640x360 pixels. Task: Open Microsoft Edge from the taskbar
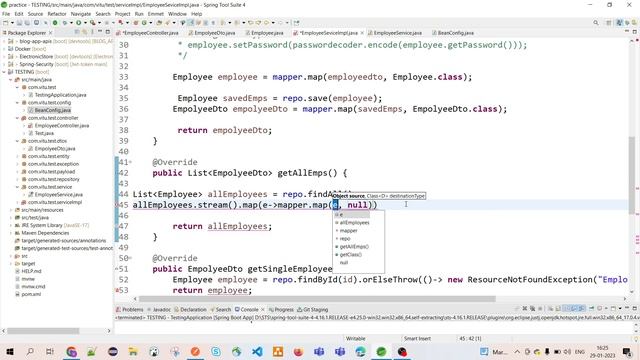tap(360, 351)
